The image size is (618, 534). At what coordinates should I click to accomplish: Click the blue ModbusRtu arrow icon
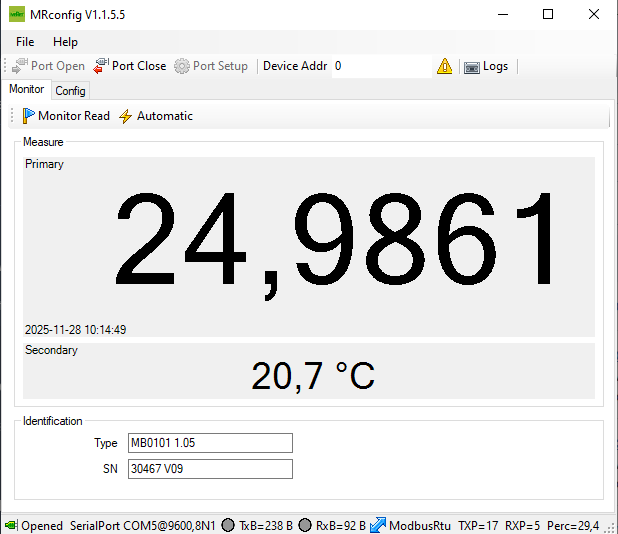tap(378, 525)
